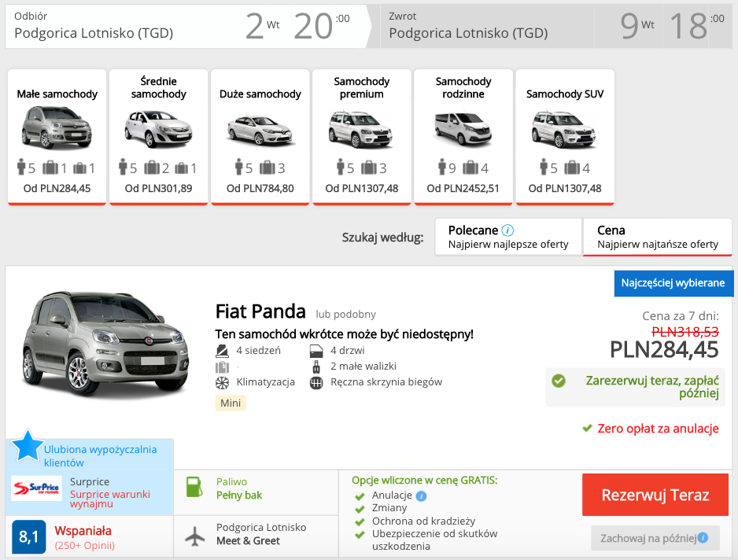Click the passenger icon in Samochody premium card
738x560 pixels.
point(341,167)
